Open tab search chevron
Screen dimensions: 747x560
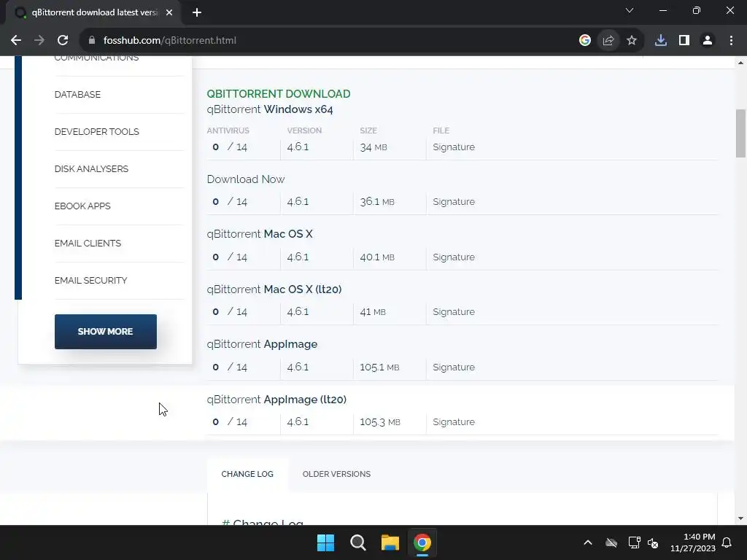[x=630, y=10]
